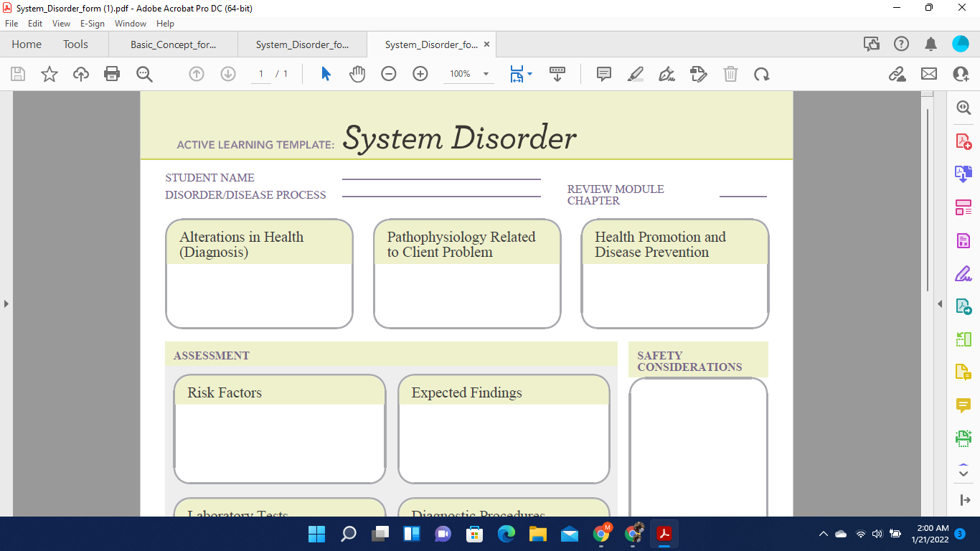The image size is (980, 551).
Task: Open the Export PDF tool
Action: [x=963, y=173]
